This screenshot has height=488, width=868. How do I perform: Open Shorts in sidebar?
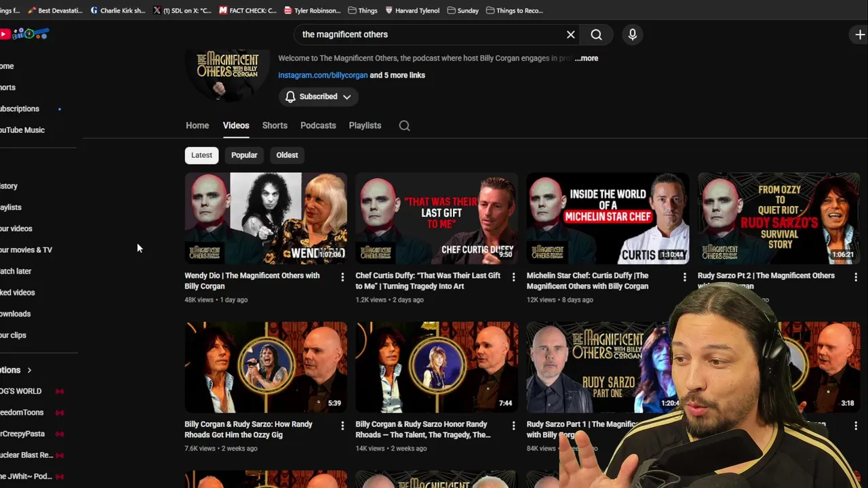point(7,87)
